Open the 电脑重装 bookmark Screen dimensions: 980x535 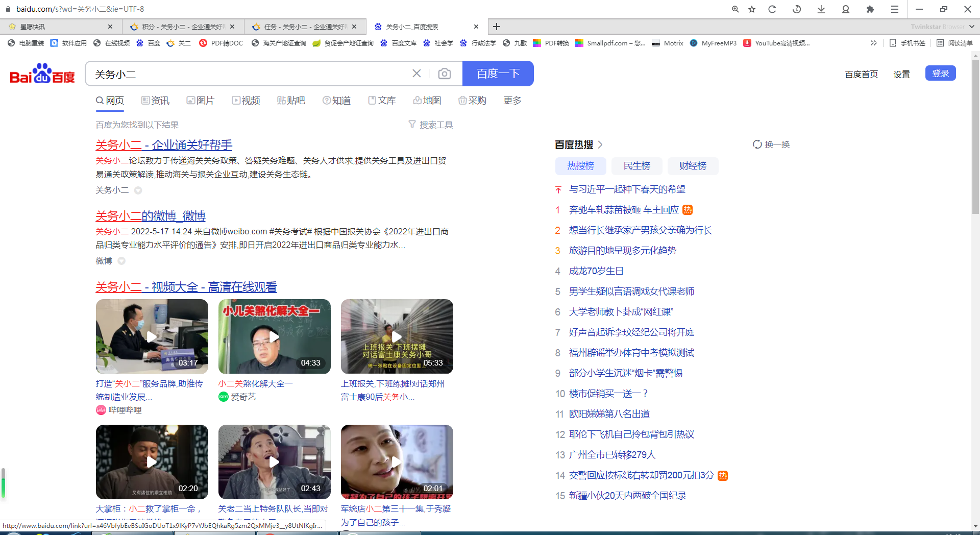point(26,43)
